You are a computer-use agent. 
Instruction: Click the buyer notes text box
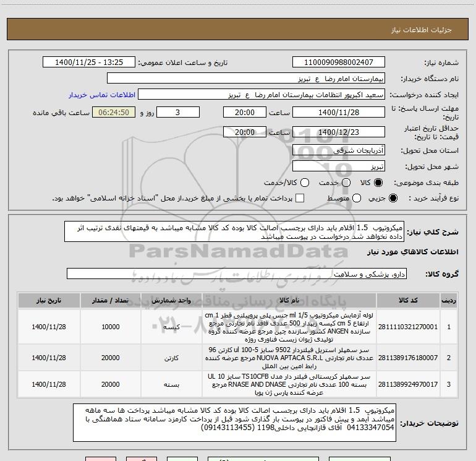point(234,423)
